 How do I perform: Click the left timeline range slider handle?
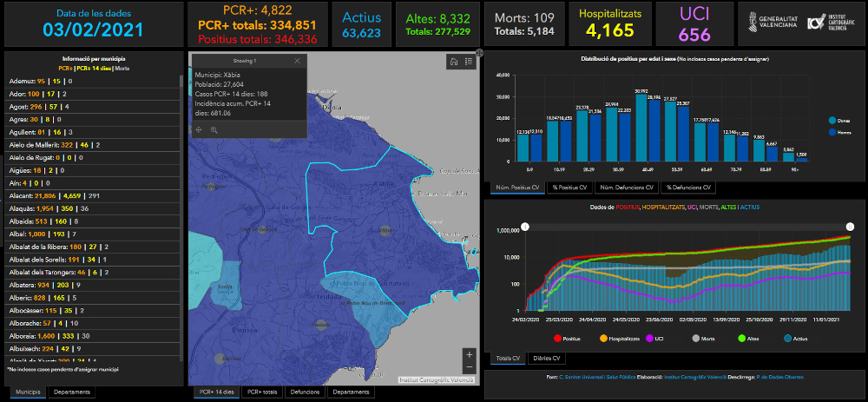(x=524, y=227)
